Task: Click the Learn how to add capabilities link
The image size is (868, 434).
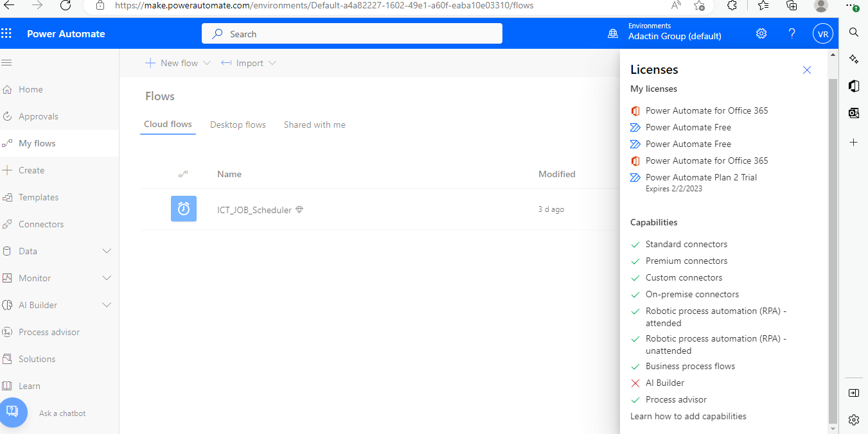Action: (x=687, y=416)
